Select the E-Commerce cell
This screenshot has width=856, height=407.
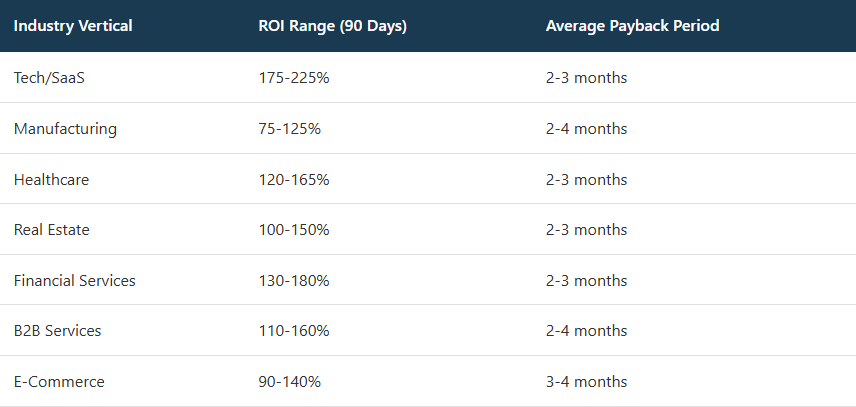tap(59, 382)
